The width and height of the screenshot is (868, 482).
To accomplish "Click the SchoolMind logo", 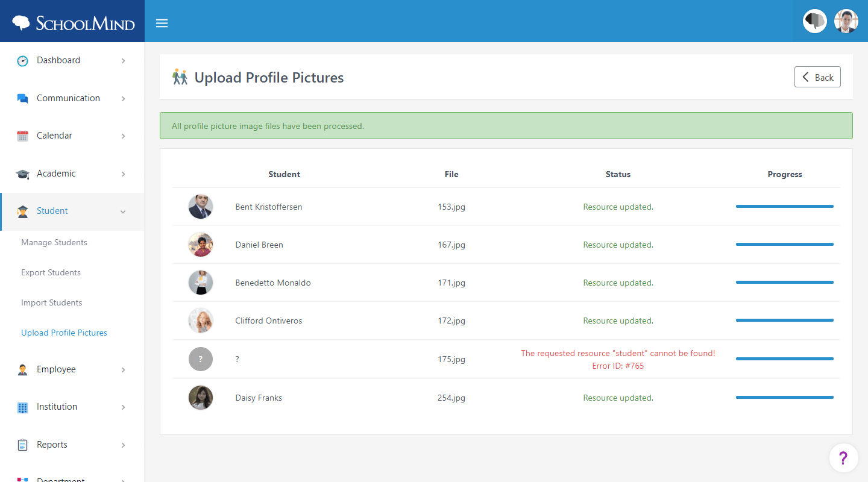I will (73, 23).
